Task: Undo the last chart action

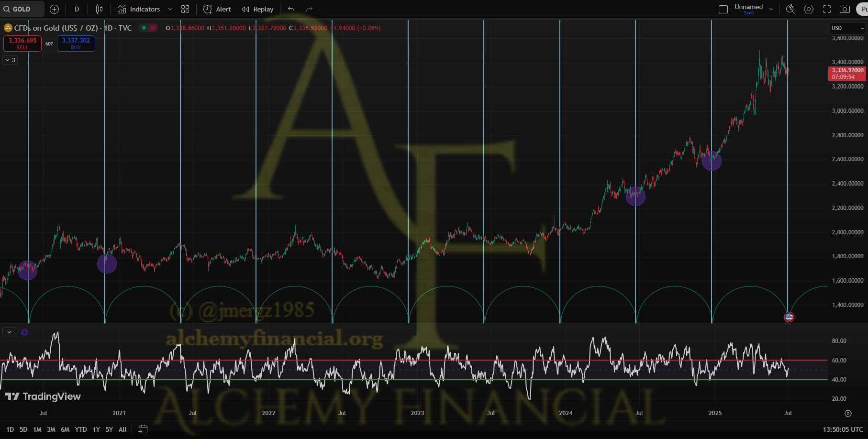Action: point(291,9)
